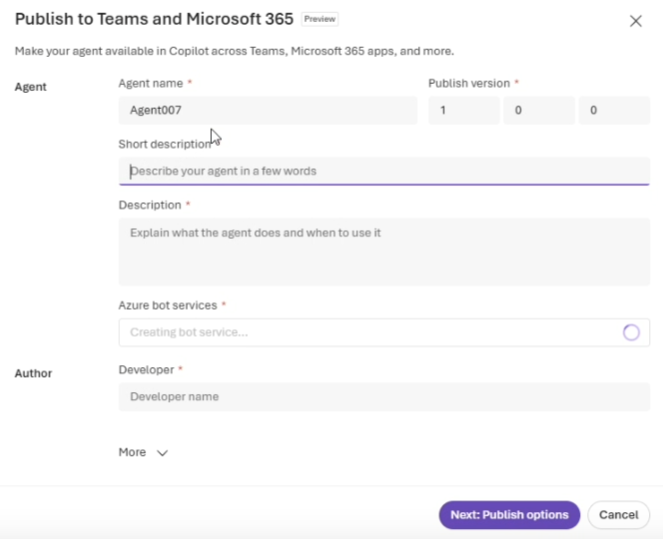Click the Agent section label
Screen dimensions: 663x539
30,87
